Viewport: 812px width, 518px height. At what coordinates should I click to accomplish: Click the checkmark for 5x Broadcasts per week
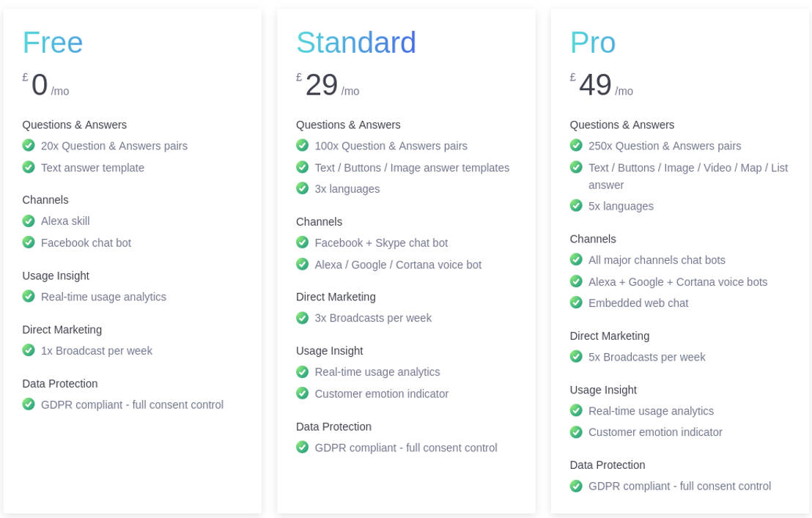pyautogui.click(x=576, y=357)
